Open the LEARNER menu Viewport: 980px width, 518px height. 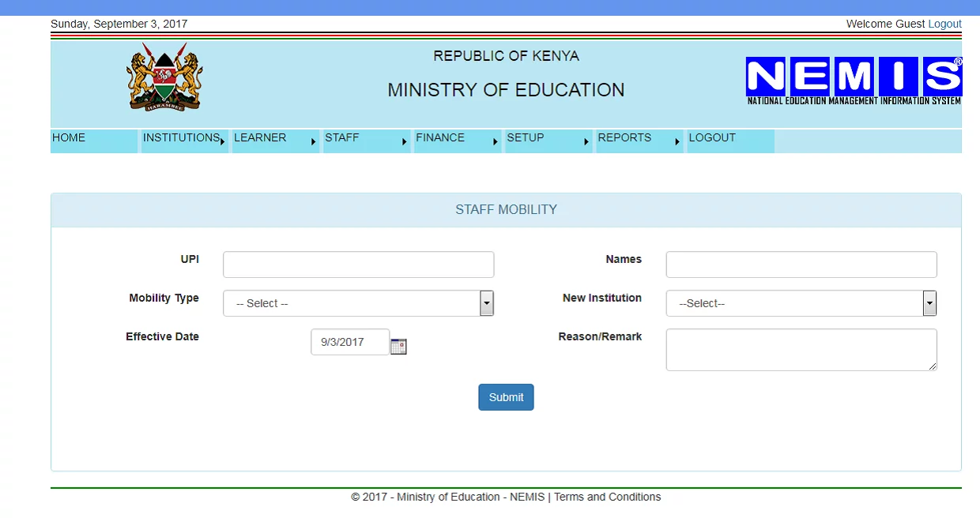pyautogui.click(x=261, y=138)
